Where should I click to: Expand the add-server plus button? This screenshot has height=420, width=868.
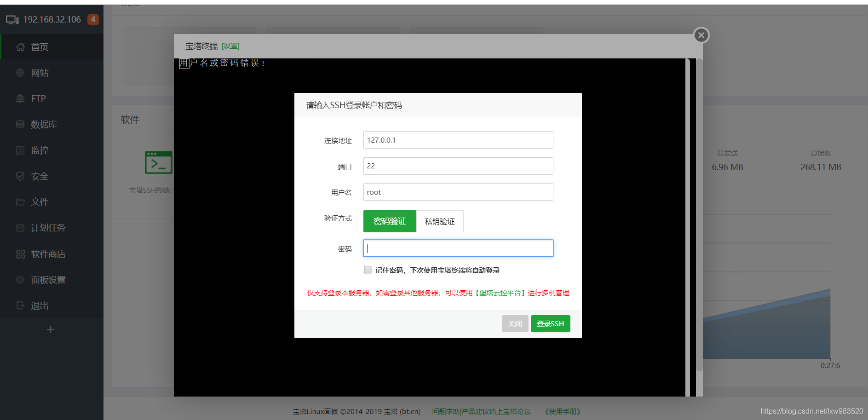tap(51, 329)
